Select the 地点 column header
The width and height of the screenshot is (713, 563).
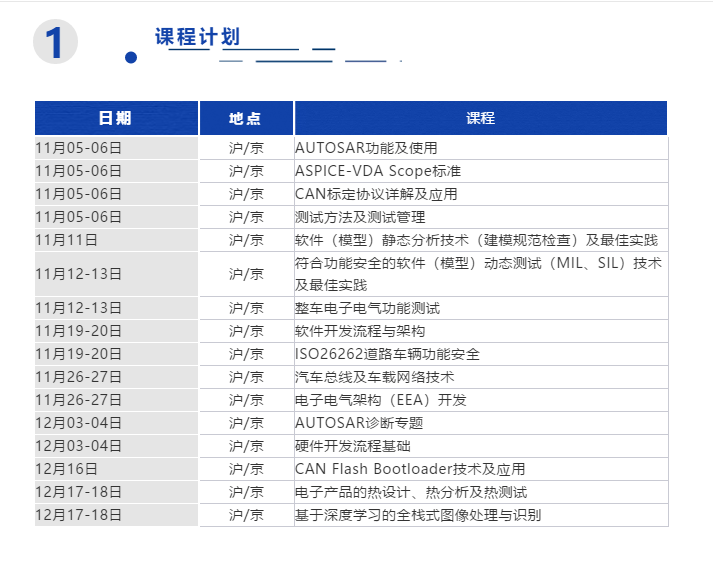pos(246,118)
